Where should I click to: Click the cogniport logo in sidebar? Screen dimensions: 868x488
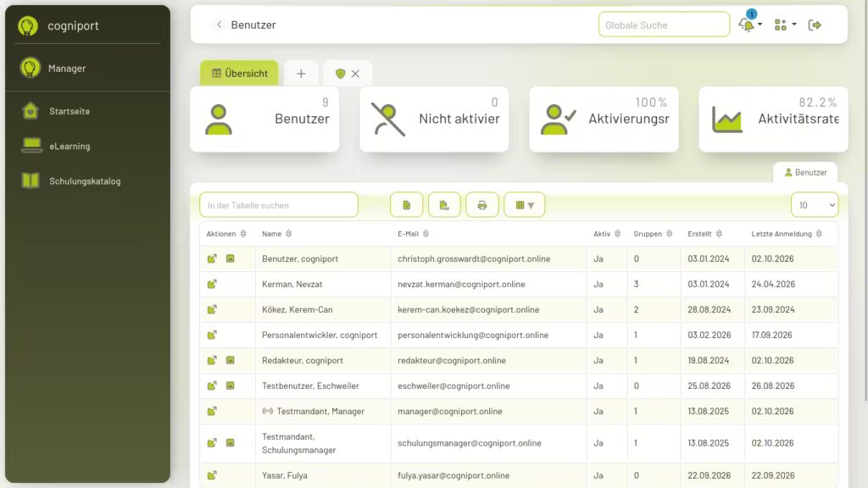(28, 25)
